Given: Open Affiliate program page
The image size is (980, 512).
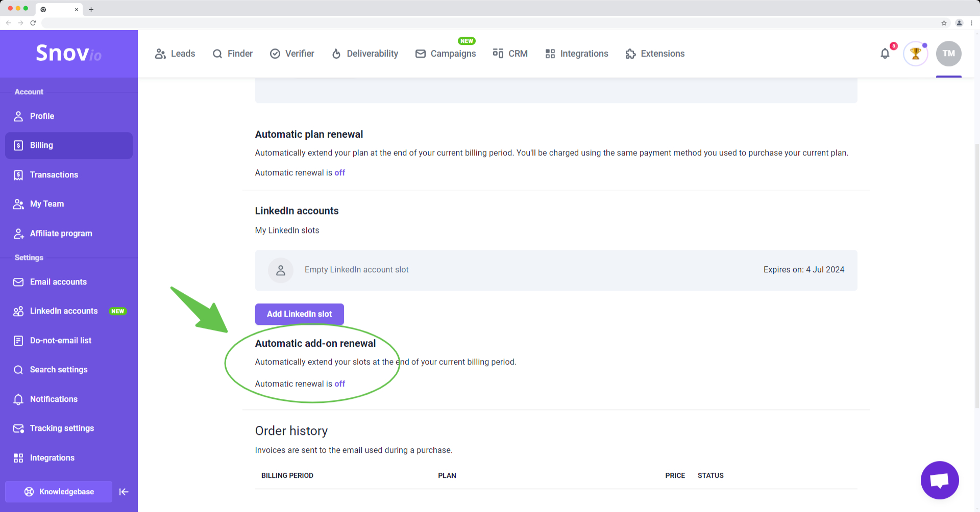Looking at the screenshot, I should 69,234.
